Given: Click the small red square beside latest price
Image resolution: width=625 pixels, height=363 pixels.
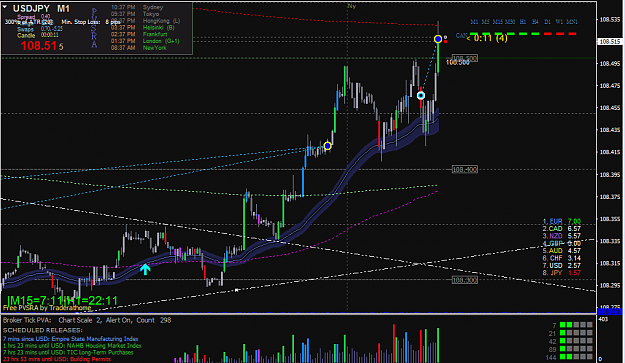Looking at the screenshot, I should [445, 41].
